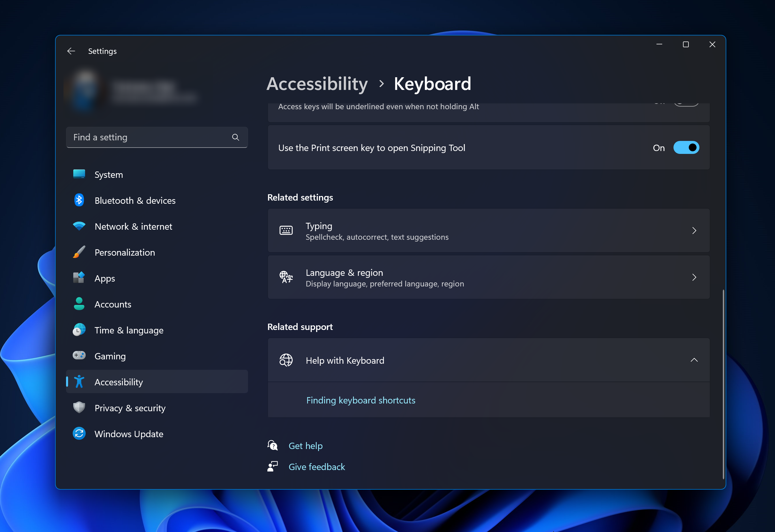Viewport: 775px width, 532px height.
Task: Click the Give feedback link
Action: 316,467
